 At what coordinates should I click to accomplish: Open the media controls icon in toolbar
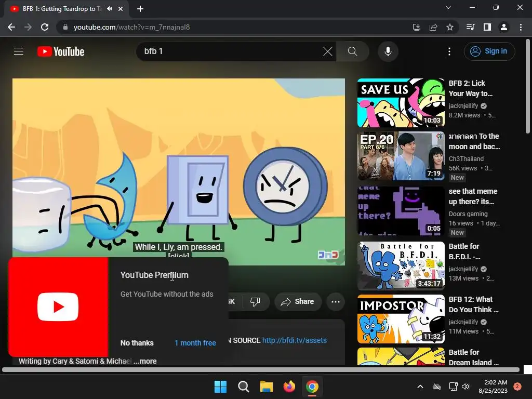(470, 27)
